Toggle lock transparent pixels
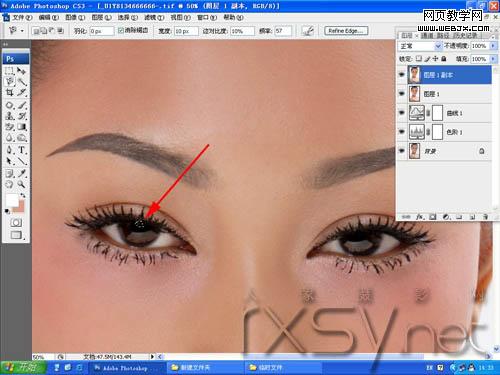This screenshot has width=500, height=375. click(419, 59)
